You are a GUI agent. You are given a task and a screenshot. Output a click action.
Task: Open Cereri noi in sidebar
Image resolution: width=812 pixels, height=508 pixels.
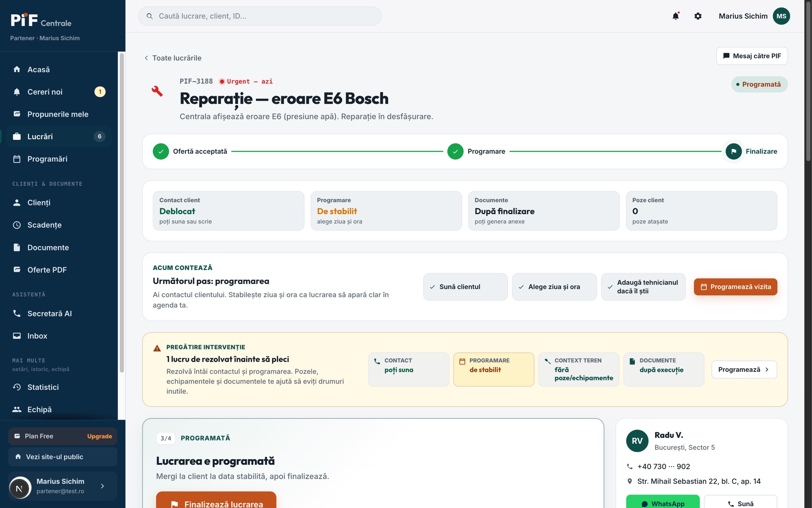pyautogui.click(x=59, y=92)
